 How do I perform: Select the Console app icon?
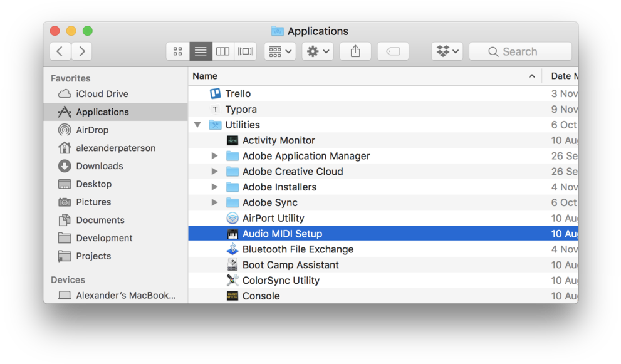(x=232, y=296)
